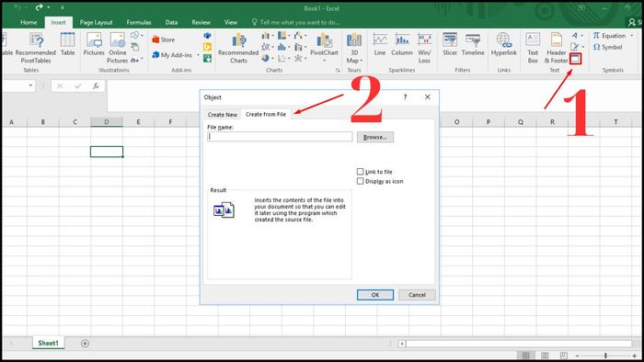The image size is (644, 362).
Task: Open the Signature Line dropdown
Action: [x=577, y=47]
